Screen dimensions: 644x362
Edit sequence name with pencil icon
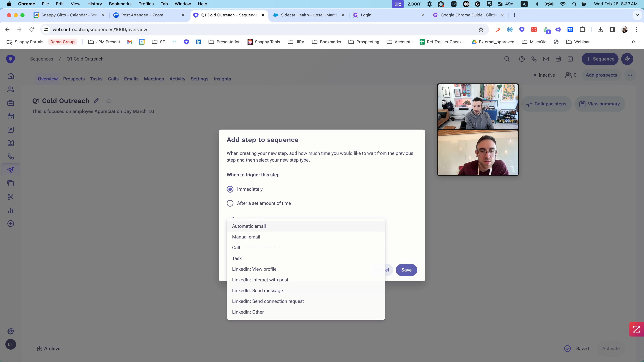coord(96,101)
